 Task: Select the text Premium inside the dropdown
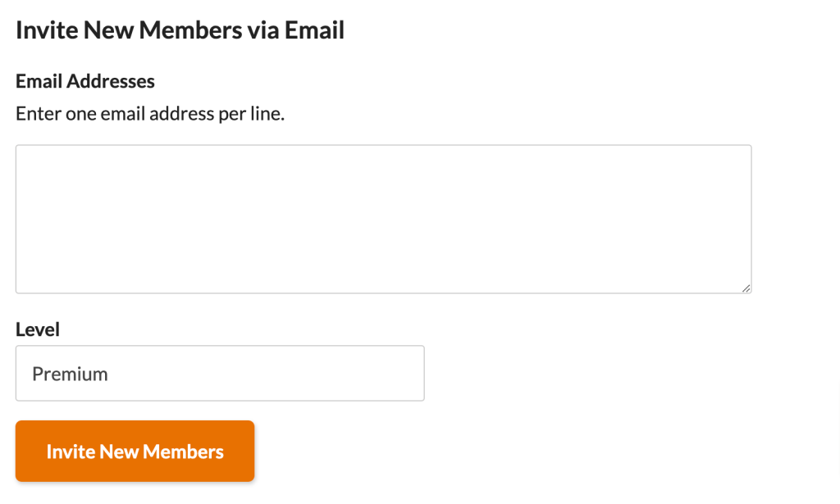[x=69, y=373]
